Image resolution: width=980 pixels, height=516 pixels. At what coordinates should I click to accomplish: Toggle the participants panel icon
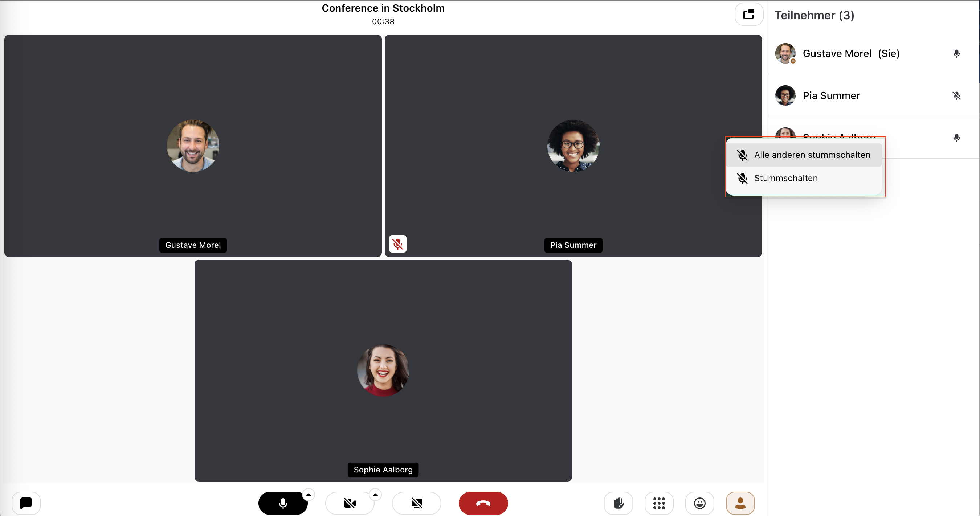740,503
